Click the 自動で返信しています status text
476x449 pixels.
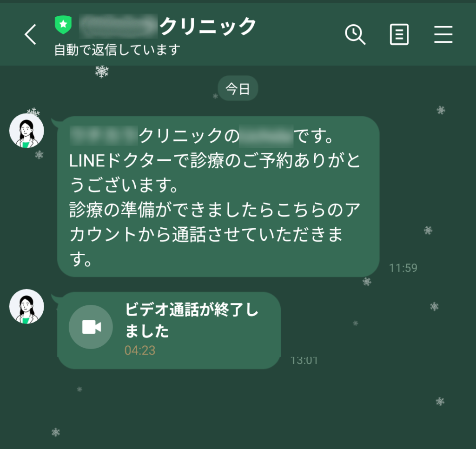(117, 50)
